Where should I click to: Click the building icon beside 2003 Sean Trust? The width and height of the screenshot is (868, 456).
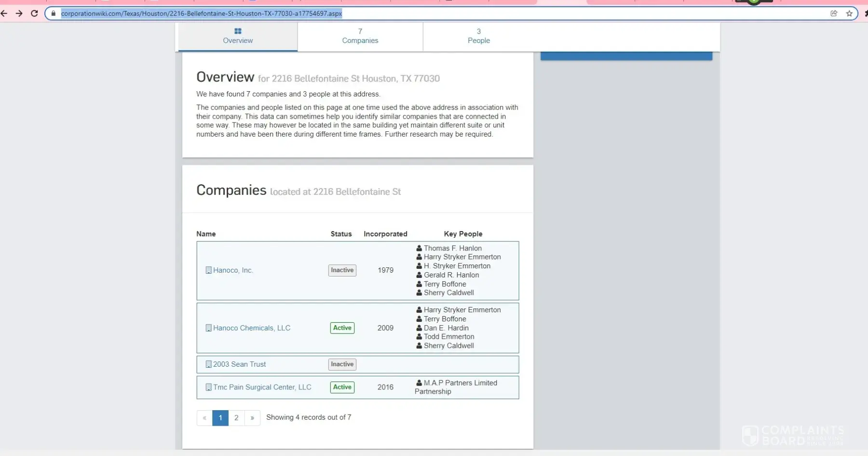(x=208, y=364)
